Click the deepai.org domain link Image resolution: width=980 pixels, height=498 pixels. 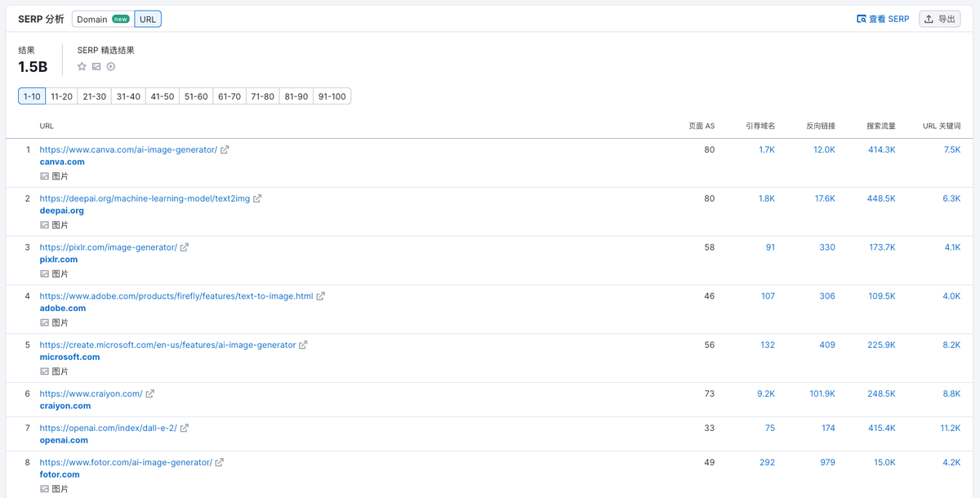point(62,211)
